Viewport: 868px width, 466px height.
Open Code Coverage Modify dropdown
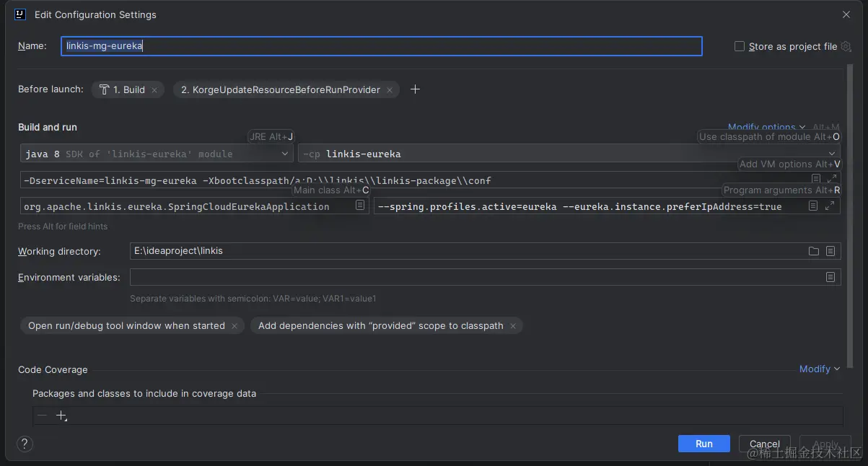click(x=820, y=369)
